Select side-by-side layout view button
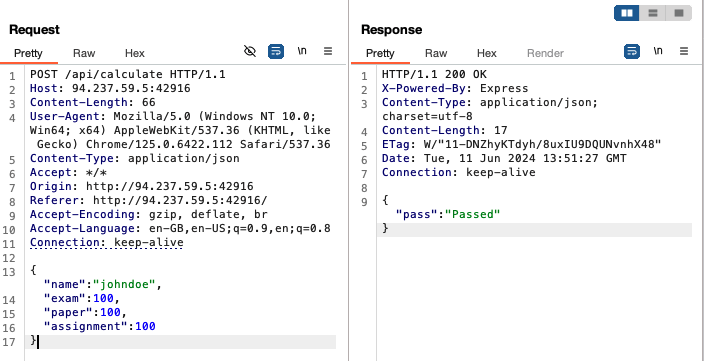Viewport: 704px width, 361px height. point(627,13)
